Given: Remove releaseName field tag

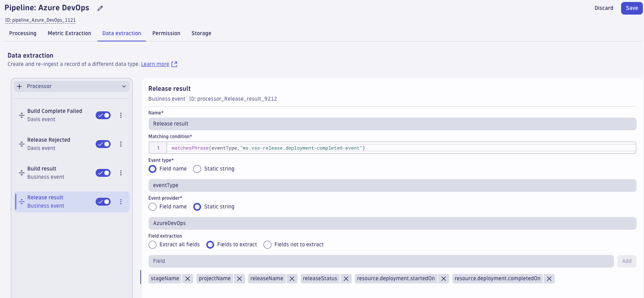Looking at the screenshot, I should coord(292,279).
